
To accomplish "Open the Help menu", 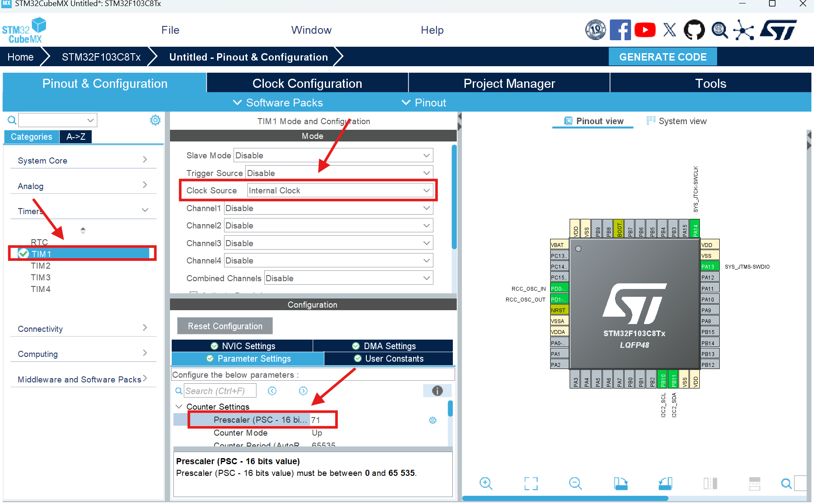I will coord(432,30).
